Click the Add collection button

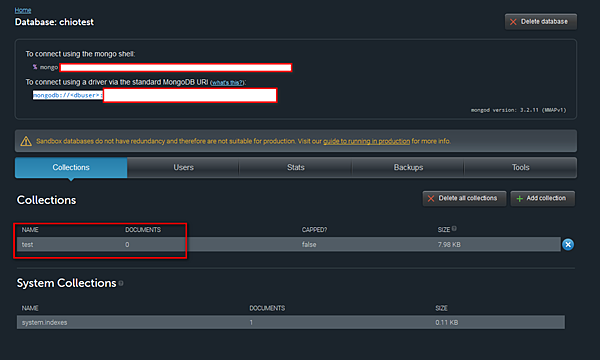pyautogui.click(x=543, y=198)
